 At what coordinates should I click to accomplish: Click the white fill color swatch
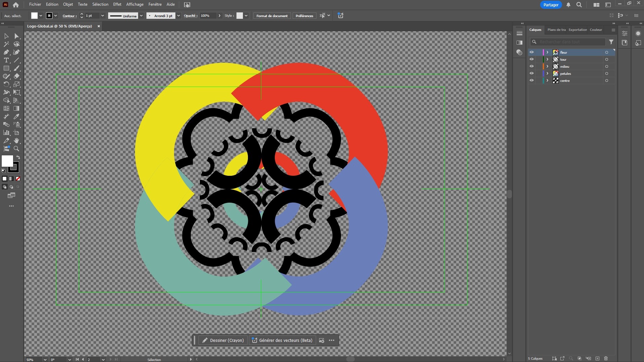point(7,161)
